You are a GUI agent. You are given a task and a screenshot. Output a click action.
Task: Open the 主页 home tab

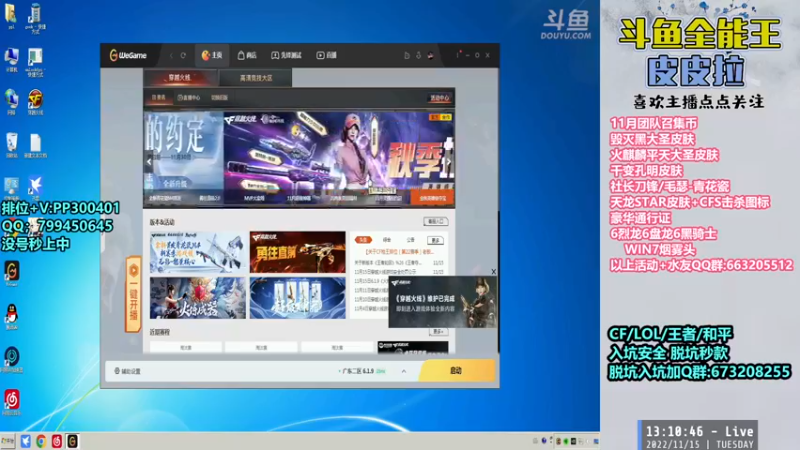(212, 55)
